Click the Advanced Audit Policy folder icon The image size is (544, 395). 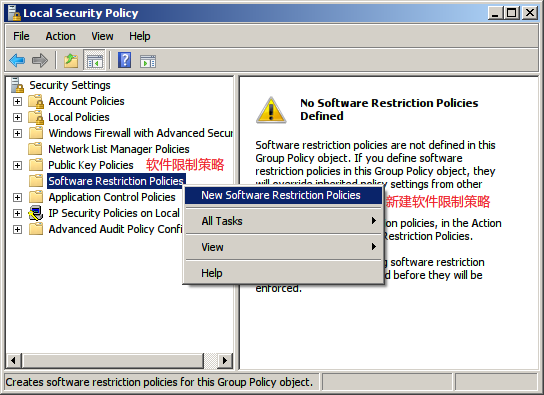tap(36, 229)
